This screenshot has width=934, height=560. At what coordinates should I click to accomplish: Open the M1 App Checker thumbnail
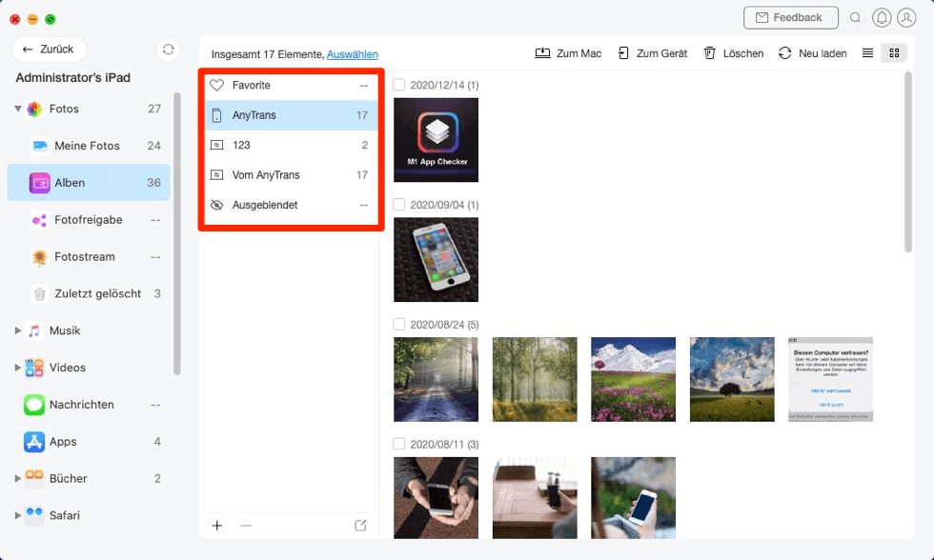pos(436,140)
